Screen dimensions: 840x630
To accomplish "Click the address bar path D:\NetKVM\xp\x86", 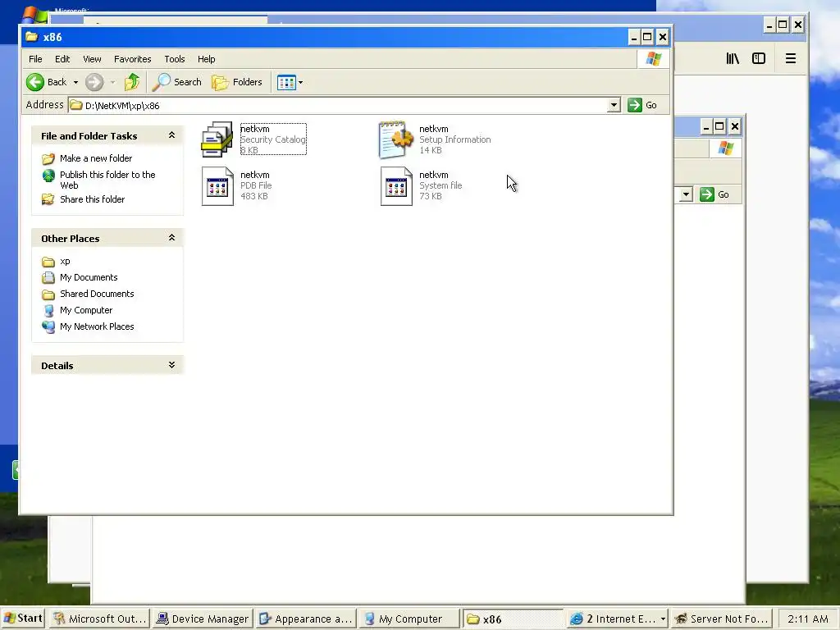I will tap(122, 106).
